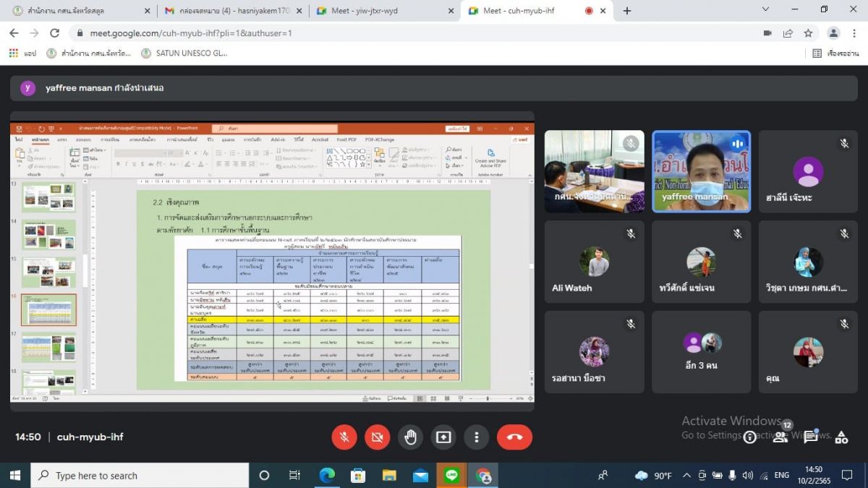Bookmark this page with star icon
Image resolution: width=868 pixels, height=488 pixels.
pyautogui.click(x=808, y=33)
